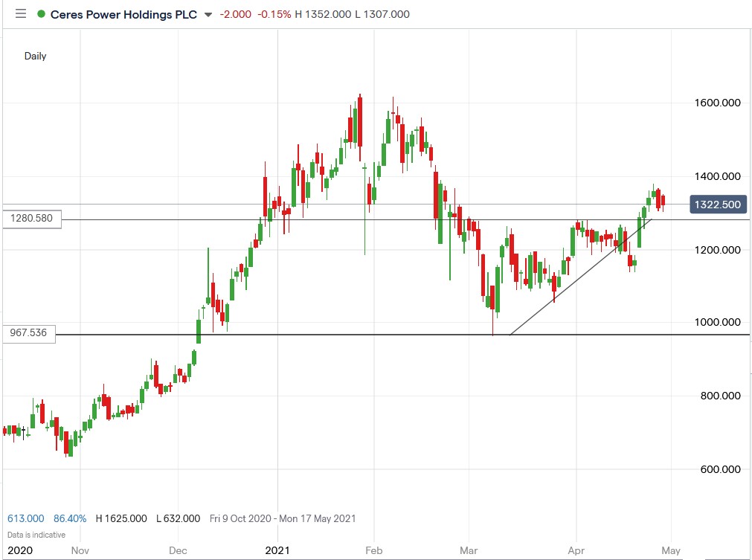This screenshot has width=752, height=560.
Task: Click the 2021 time axis label
Action: pos(277,550)
